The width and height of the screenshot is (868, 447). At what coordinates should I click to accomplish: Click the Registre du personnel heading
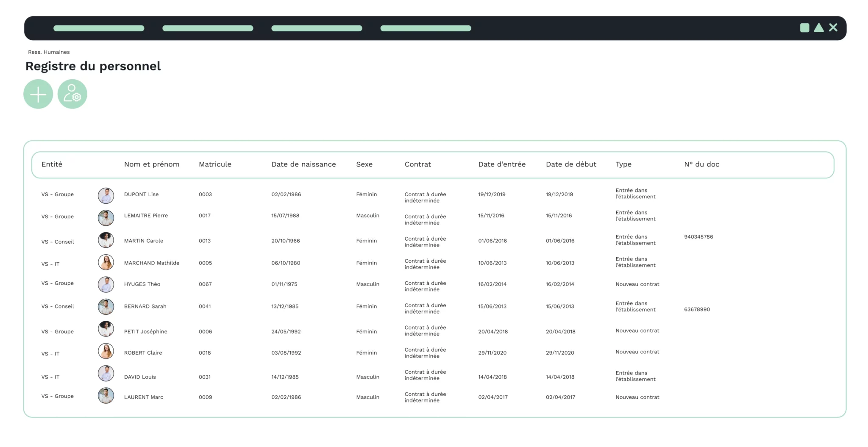pyautogui.click(x=93, y=66)
